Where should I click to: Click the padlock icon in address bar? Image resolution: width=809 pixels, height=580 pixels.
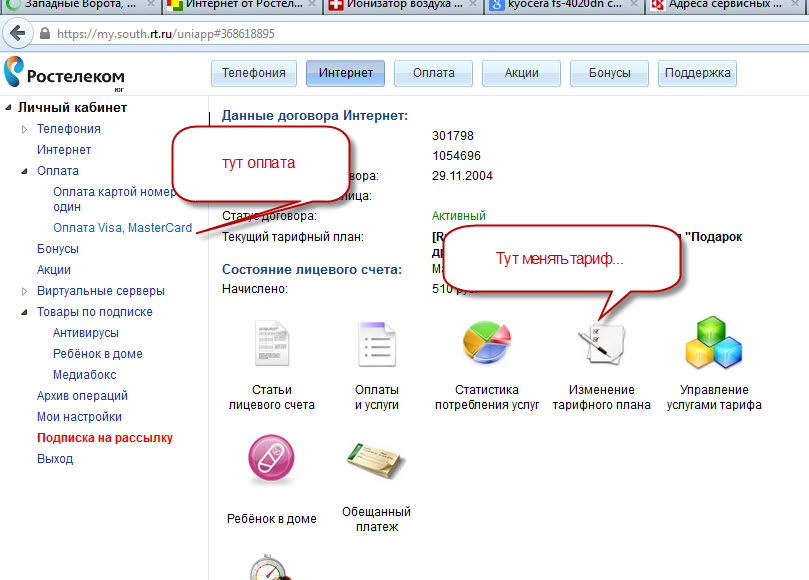(45, 34)
